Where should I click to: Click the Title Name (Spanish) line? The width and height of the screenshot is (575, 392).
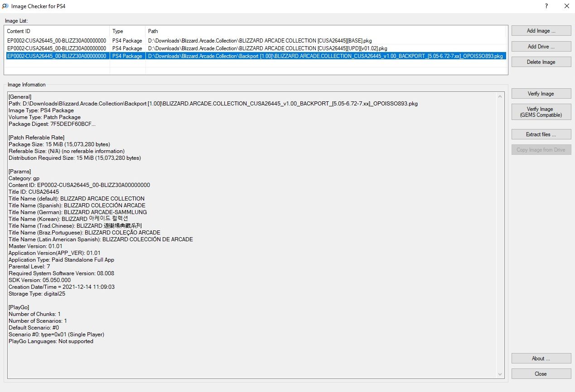click(x=77, y=206)
